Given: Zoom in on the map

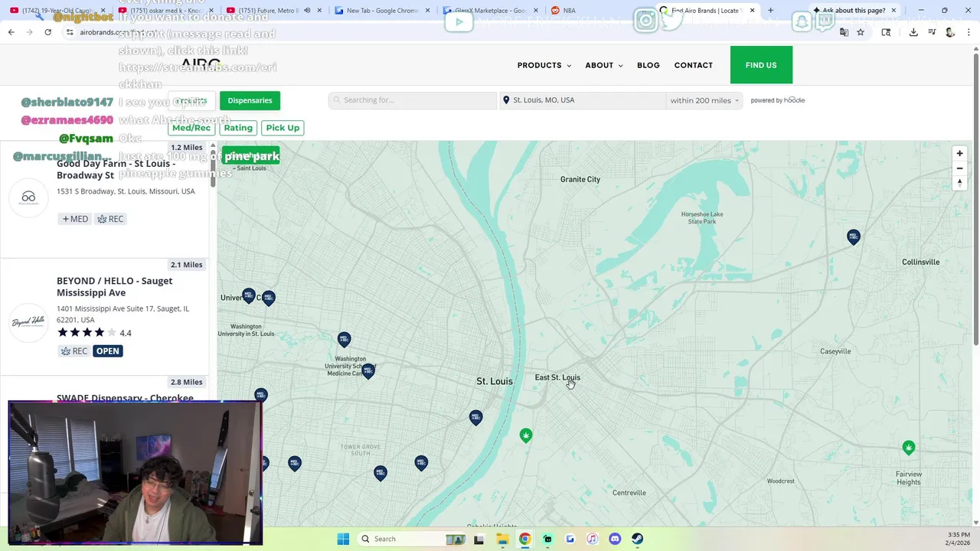Looking at the screenshot, I should [x=959, y=153].
